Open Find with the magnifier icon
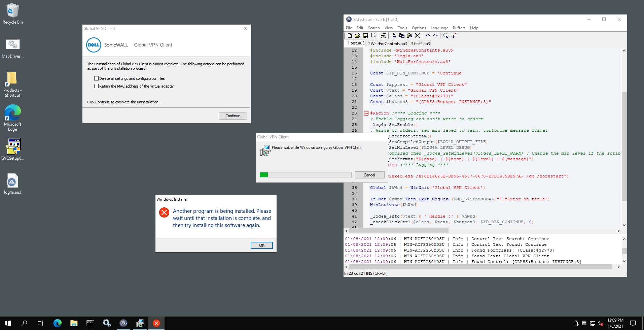The width and height of the screenshot is (644, 330). [445, 36]
